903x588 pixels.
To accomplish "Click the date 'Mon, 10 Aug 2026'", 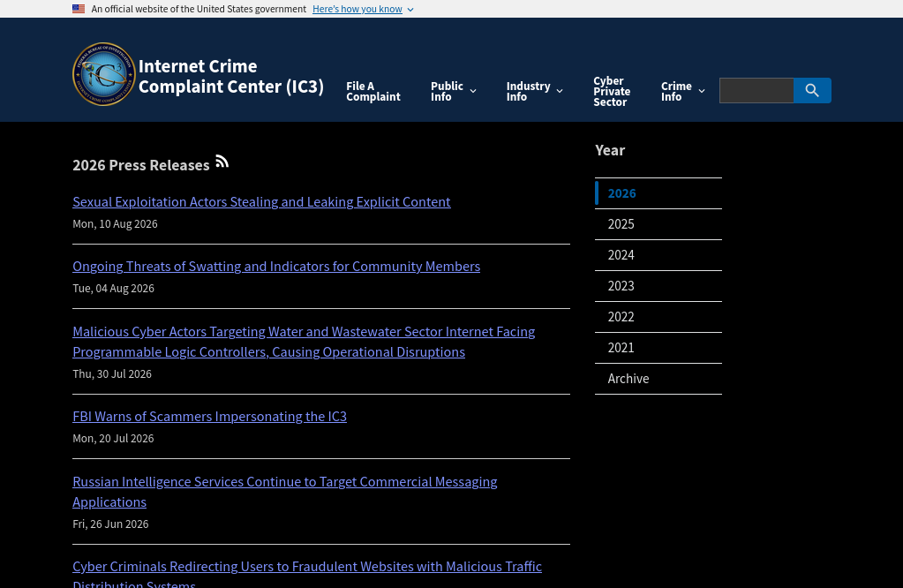I will [115, 224].
